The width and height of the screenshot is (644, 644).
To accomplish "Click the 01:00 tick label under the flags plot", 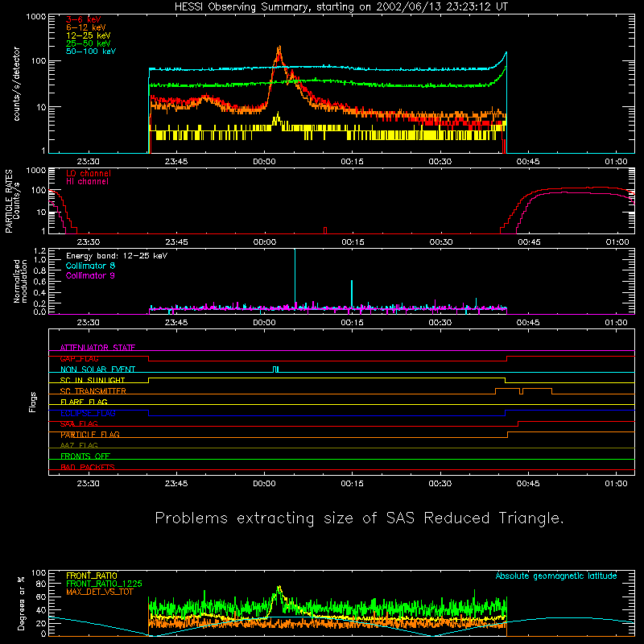I will click(616, 484).
